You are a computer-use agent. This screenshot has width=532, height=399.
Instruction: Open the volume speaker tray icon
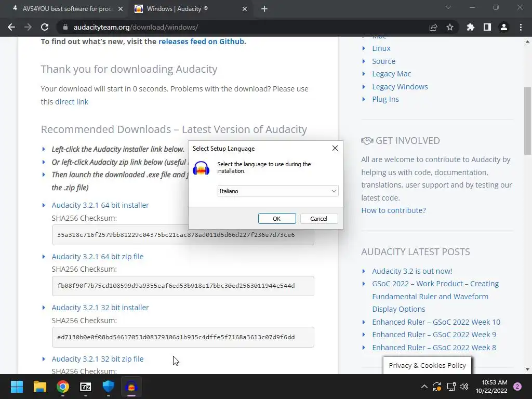463,387
